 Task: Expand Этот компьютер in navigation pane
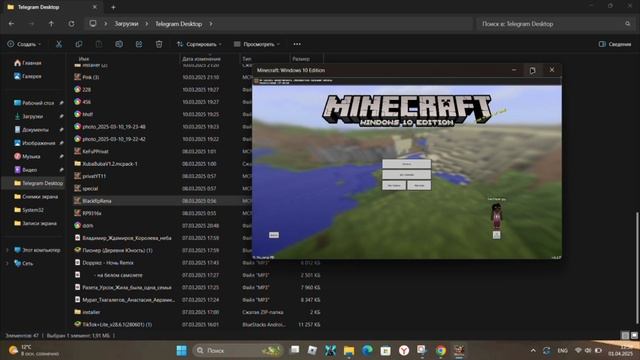tap(7, 250)
